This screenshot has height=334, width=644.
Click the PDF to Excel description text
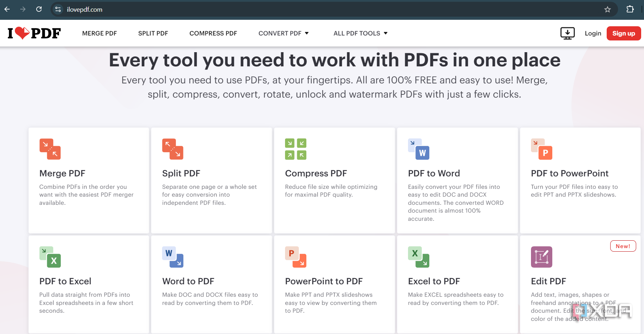click(x=86, y=303)
